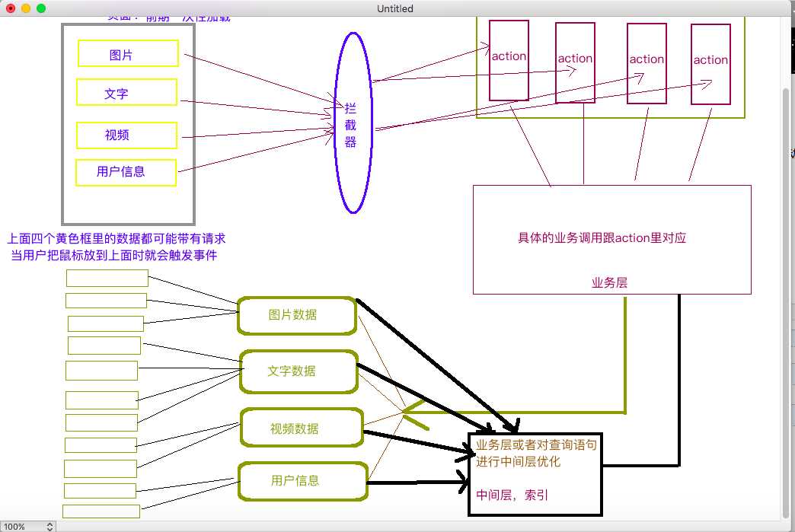Select the green rounded 用户信息 box

[302, 481]
